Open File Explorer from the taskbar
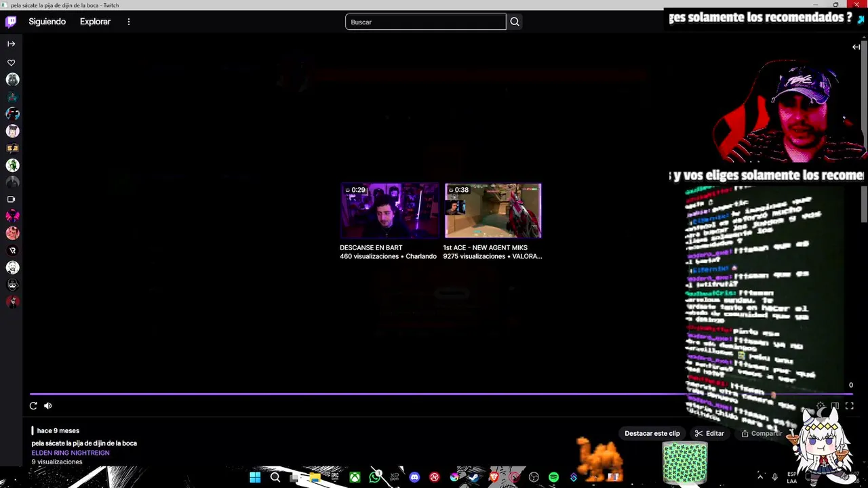The image size is (868, 488). click(315, 477)
